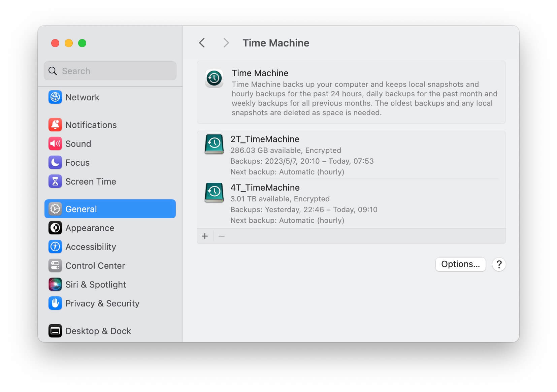Open Appearance settings
557x392 pixels.
tap(110, 228)
